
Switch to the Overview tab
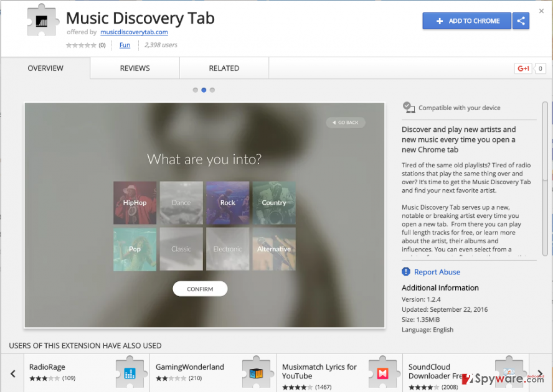pyautogui.click(x=45, y=68)
